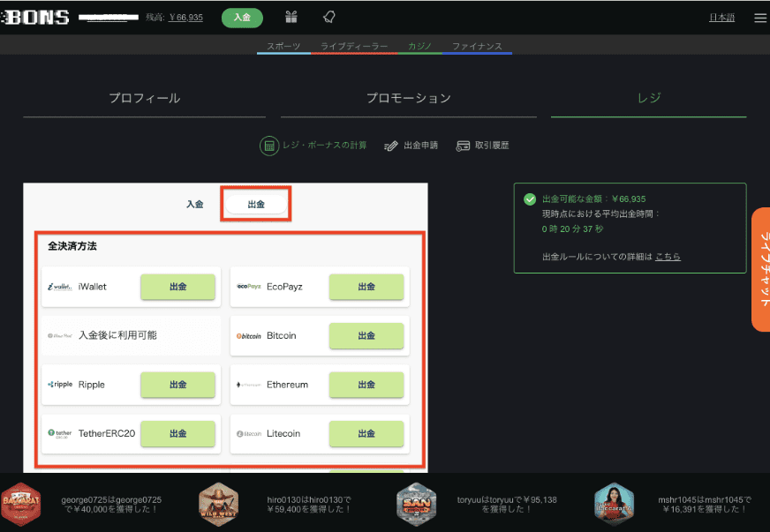Follow the こちら withdrawal rules link
770x532 pixels.
(668, 257)
